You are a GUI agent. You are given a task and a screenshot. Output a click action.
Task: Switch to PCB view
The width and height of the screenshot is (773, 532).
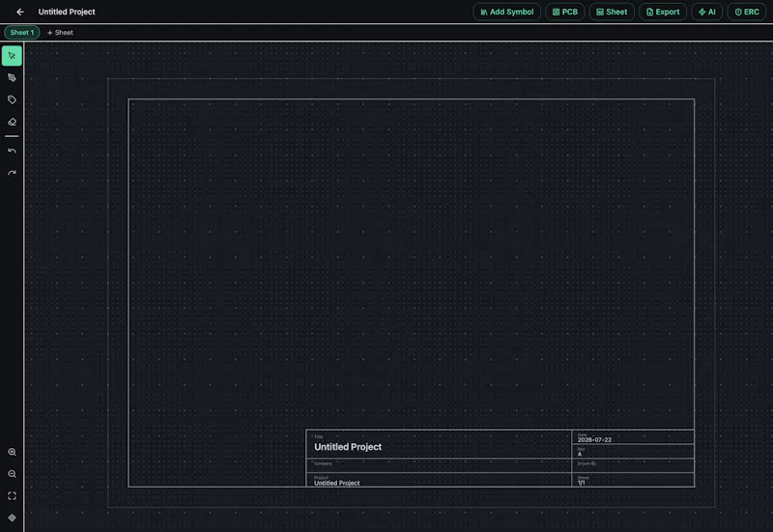click(x=565, y=12)
